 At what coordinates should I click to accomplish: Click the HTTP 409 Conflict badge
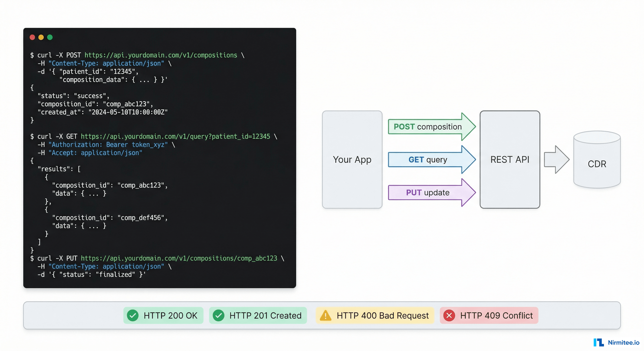point(489,316)
